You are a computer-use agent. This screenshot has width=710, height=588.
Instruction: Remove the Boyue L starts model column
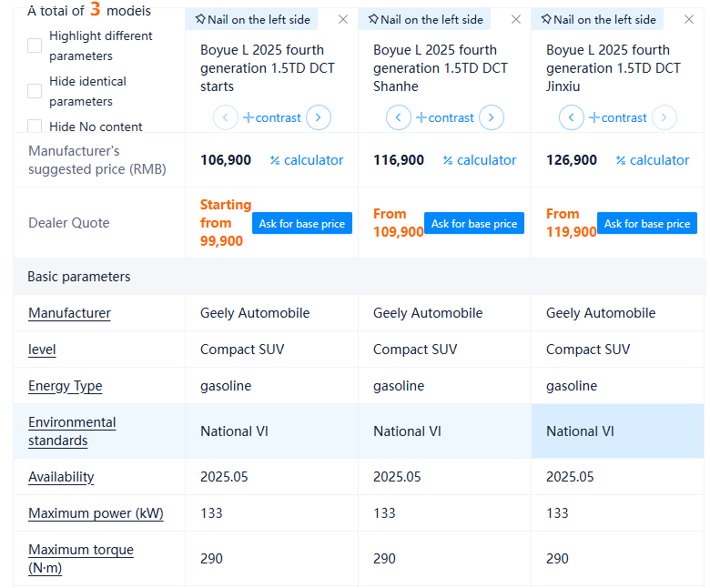pyautogui.click(x=343, y=19)
